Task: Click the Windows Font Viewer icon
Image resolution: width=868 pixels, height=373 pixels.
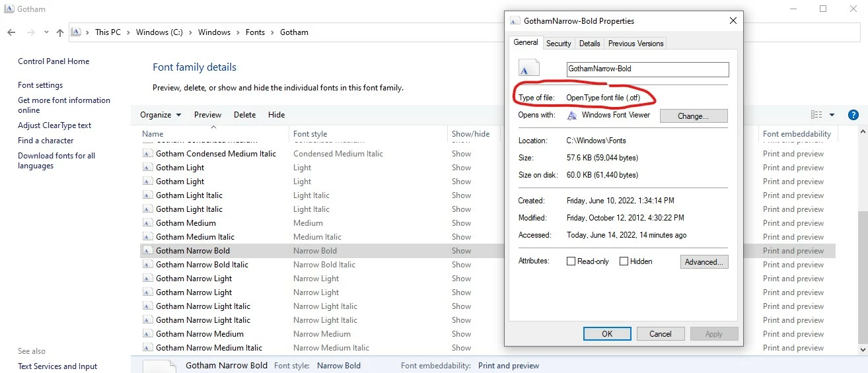Action: [572, 115]
